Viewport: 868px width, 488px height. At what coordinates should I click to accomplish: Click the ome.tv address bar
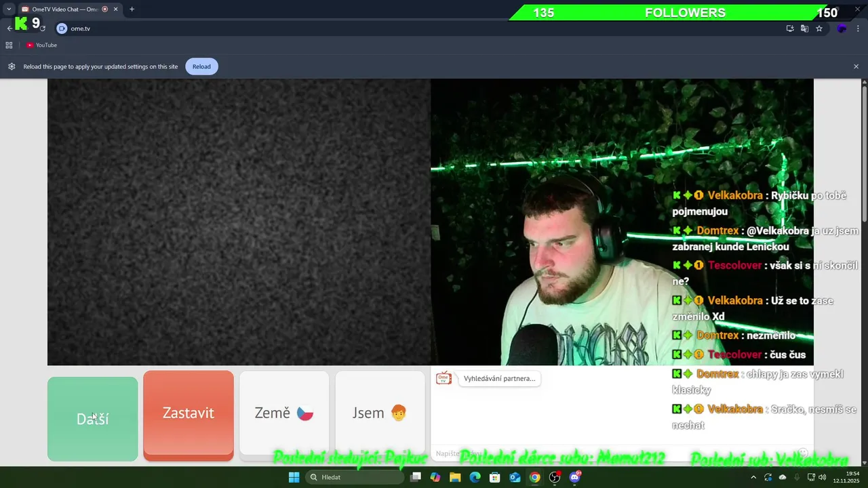[x=420, y=28]
